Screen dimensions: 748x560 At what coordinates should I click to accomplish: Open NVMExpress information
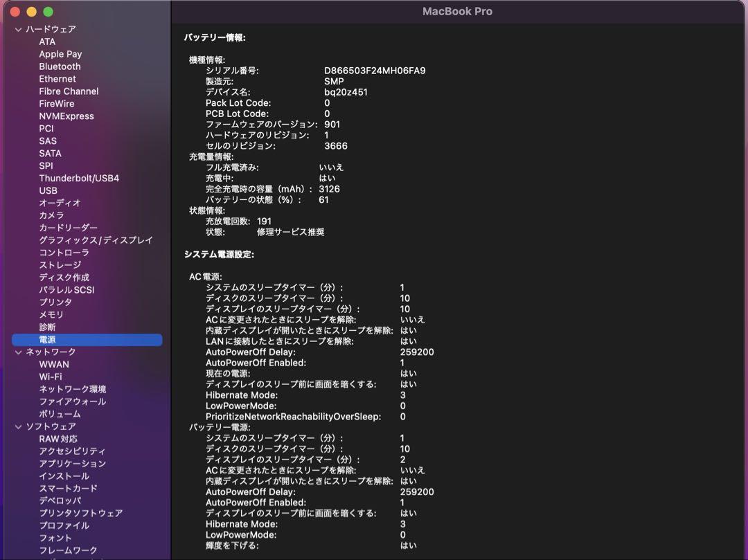point(66,116)
